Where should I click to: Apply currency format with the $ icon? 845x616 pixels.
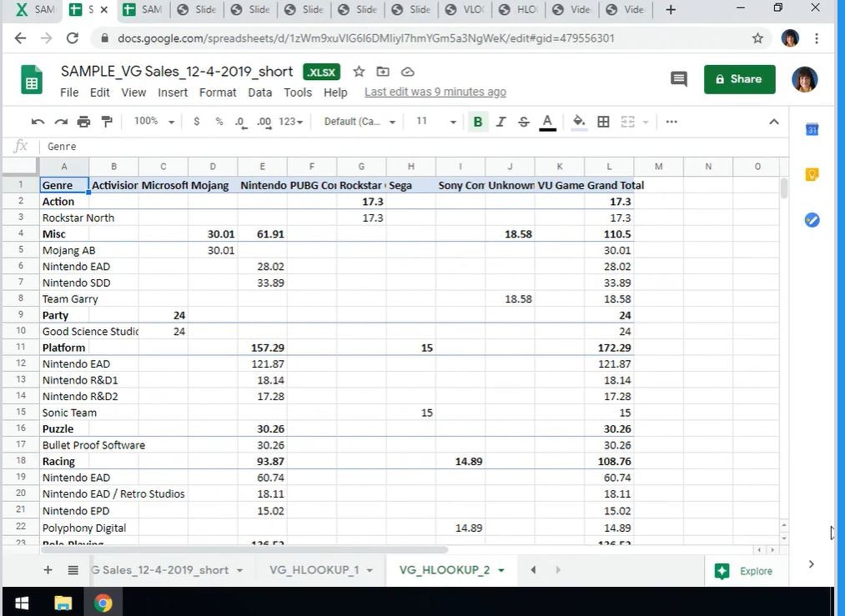(197, 122)
